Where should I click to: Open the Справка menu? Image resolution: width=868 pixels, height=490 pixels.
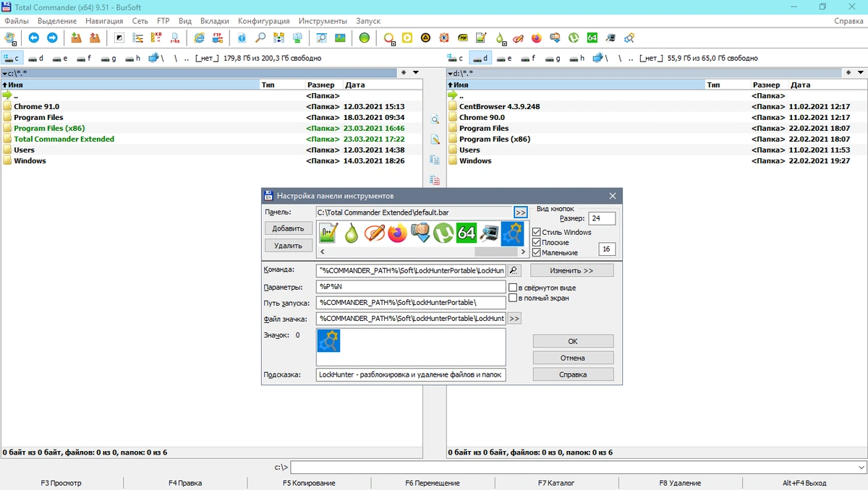848,21
